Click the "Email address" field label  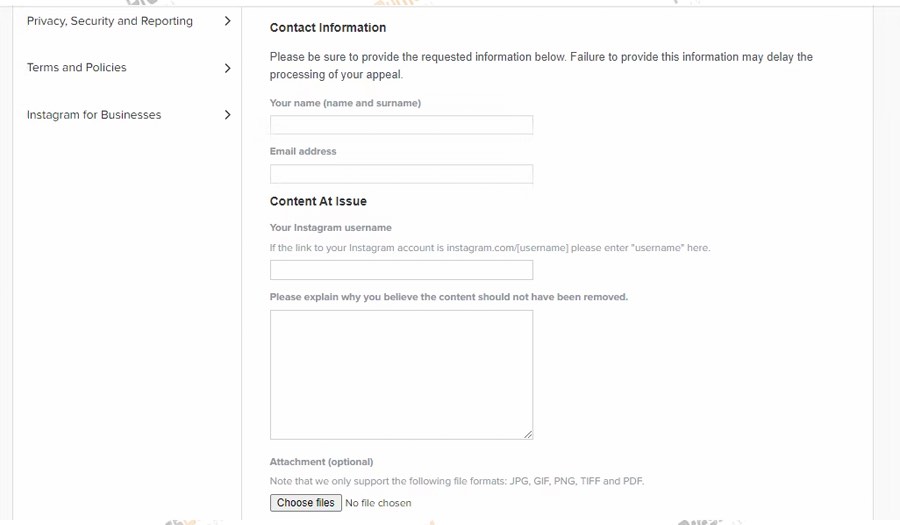tap(303, 152)
